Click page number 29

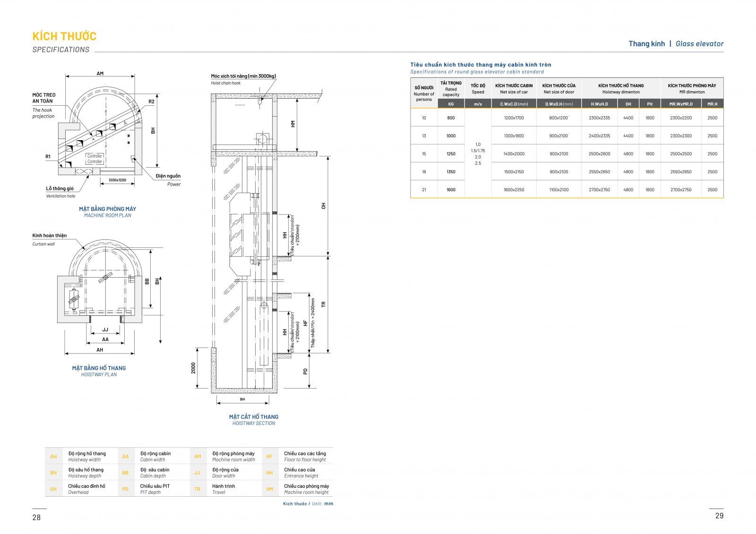(x=719, y=516)
